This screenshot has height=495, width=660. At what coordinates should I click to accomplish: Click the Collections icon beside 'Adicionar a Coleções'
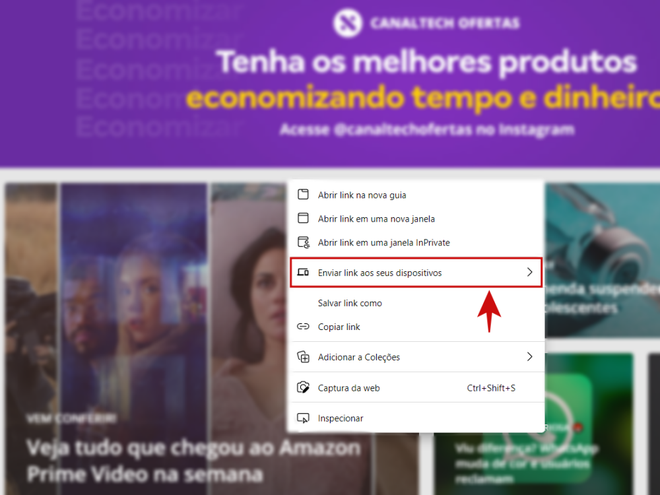(303, 357)
